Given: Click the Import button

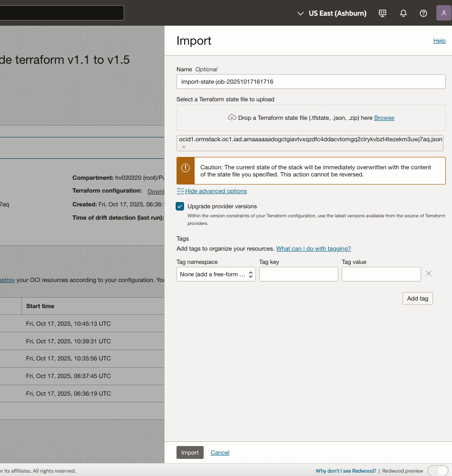Looking at the screenshot, I should (x=190, y=452).
